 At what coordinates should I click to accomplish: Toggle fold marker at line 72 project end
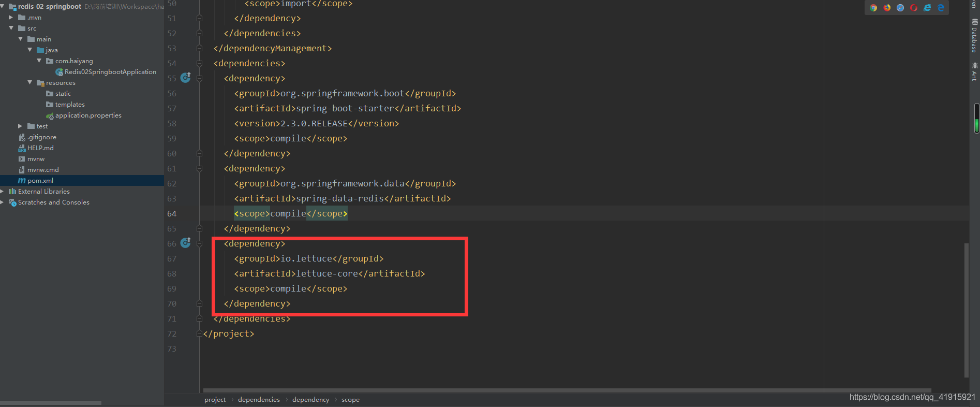coord(199,333)
